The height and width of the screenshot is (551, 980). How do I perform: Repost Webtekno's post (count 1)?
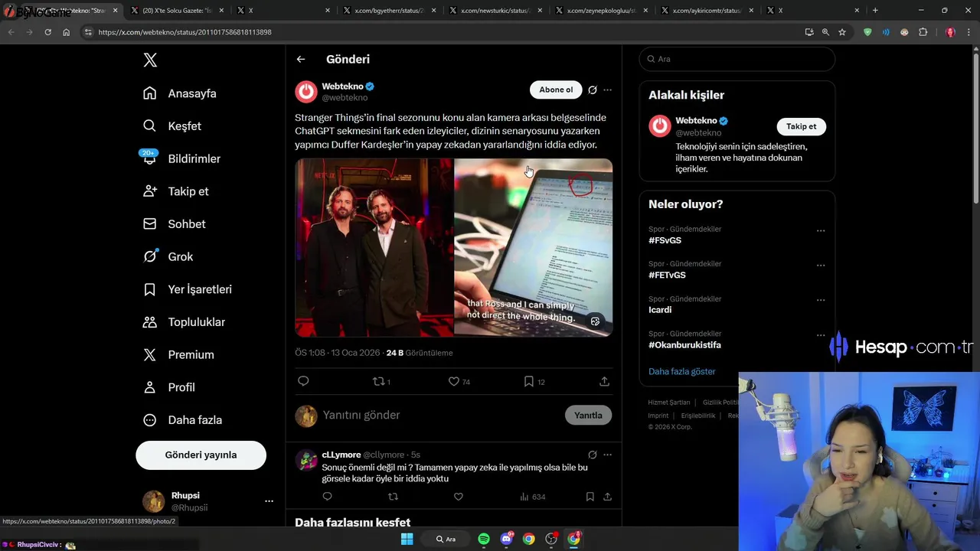(x=381, y=381)
